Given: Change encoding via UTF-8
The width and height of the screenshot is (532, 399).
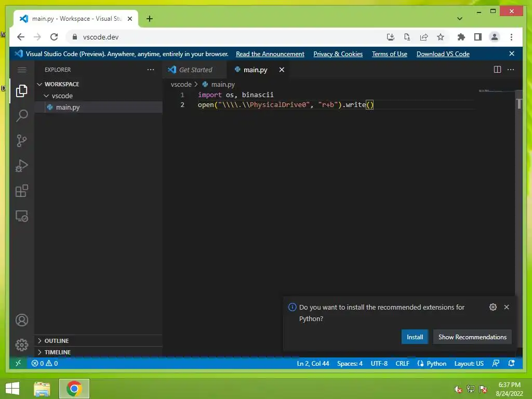Looking at the screenshot, I should (379, 363).
